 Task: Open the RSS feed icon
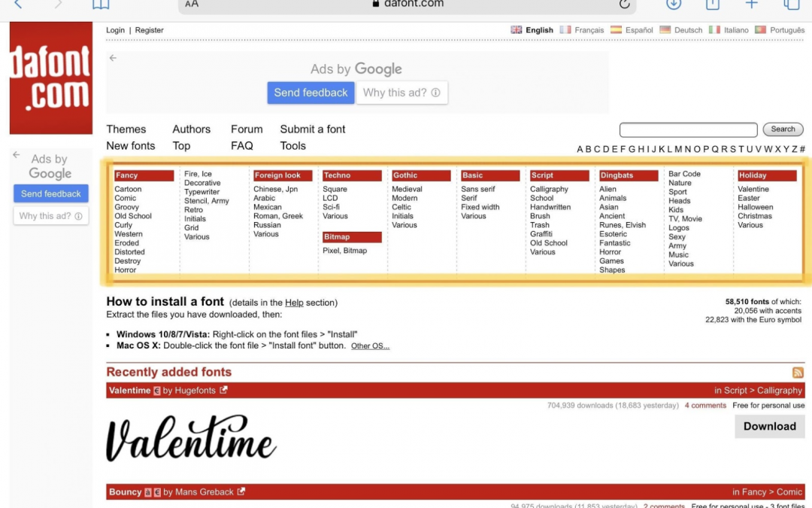(x=798, y=373)
